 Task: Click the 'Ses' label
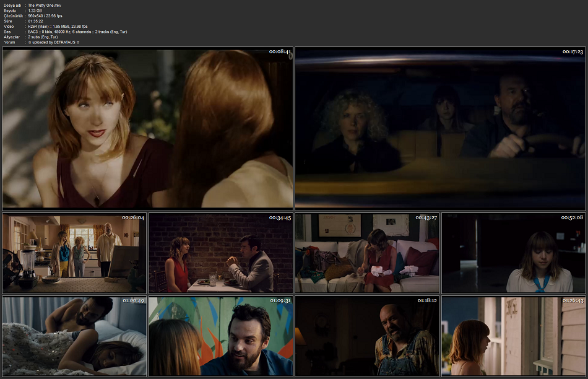click(x=7, y=32)
